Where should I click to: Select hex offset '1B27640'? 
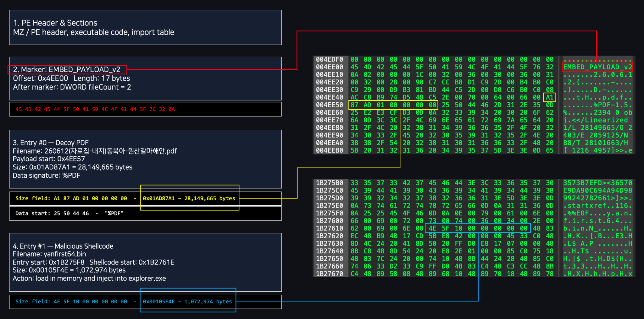330,251
